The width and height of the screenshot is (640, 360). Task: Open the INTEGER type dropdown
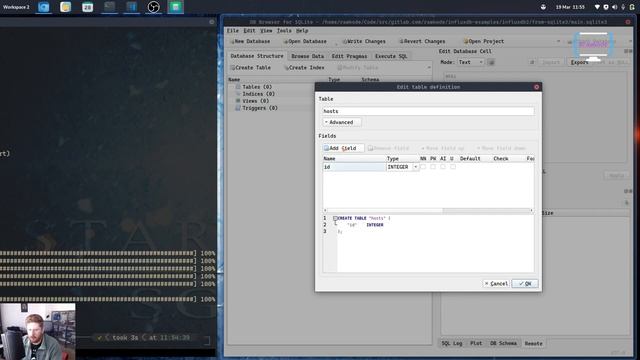(x=402, y=167)
